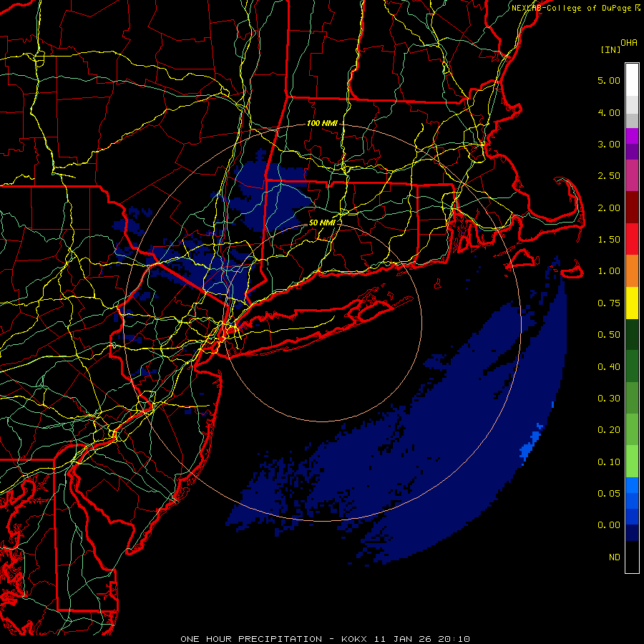Select the "0.20" legend value
This screenshot has width=644, height=644.
point(609,430)
